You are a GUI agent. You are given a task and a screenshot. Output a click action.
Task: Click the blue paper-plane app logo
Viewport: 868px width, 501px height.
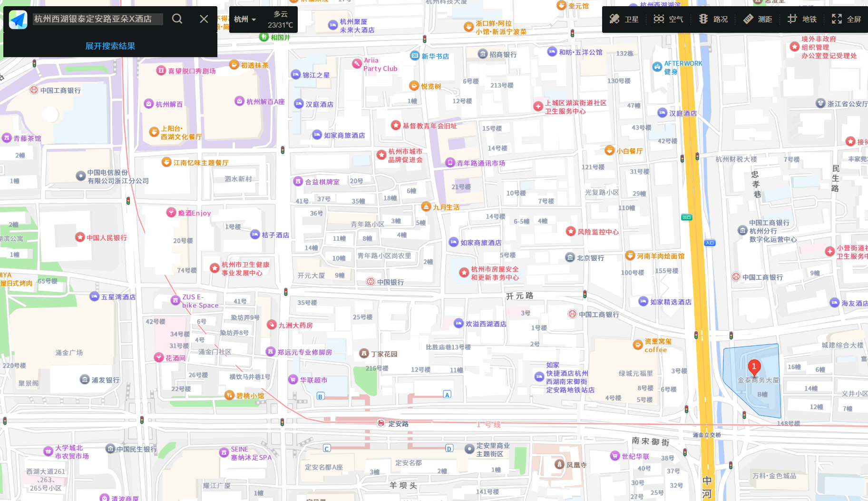[x=18, y=20]
